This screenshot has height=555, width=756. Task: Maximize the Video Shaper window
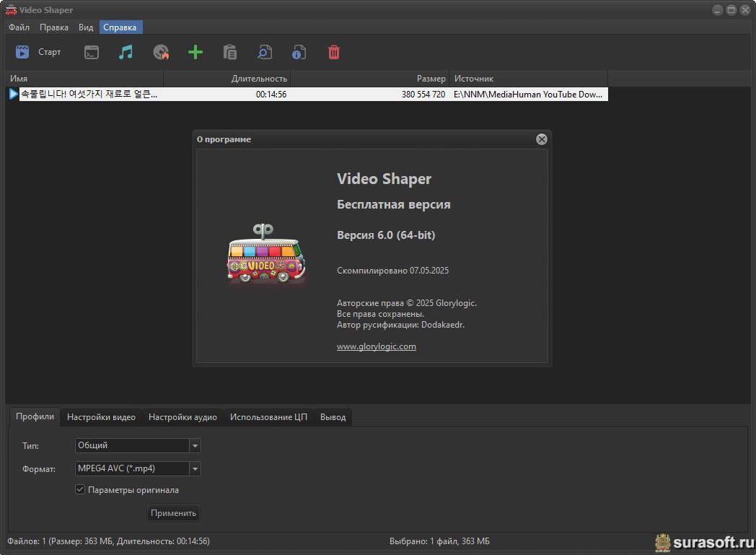[731, 10]
